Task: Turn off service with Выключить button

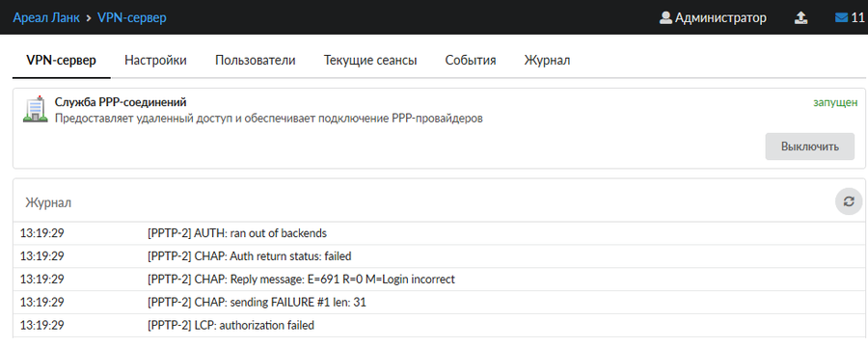Action: tap(810, 147)
